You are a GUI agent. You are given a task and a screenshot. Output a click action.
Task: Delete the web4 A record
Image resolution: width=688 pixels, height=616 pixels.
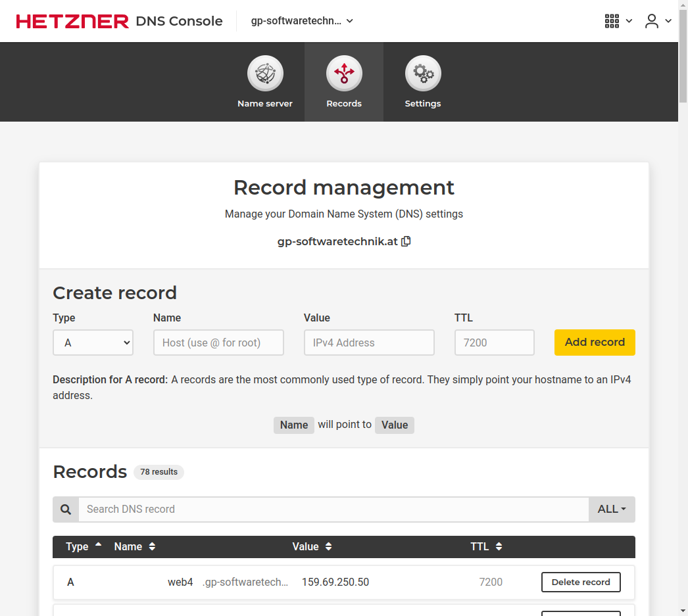[581, 582]
